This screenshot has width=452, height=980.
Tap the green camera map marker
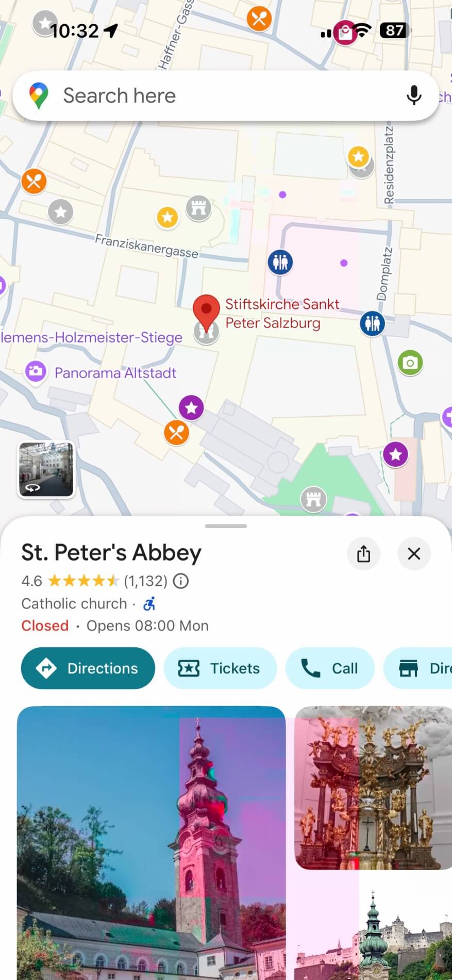pyautogui.click(x=410, y=363)
